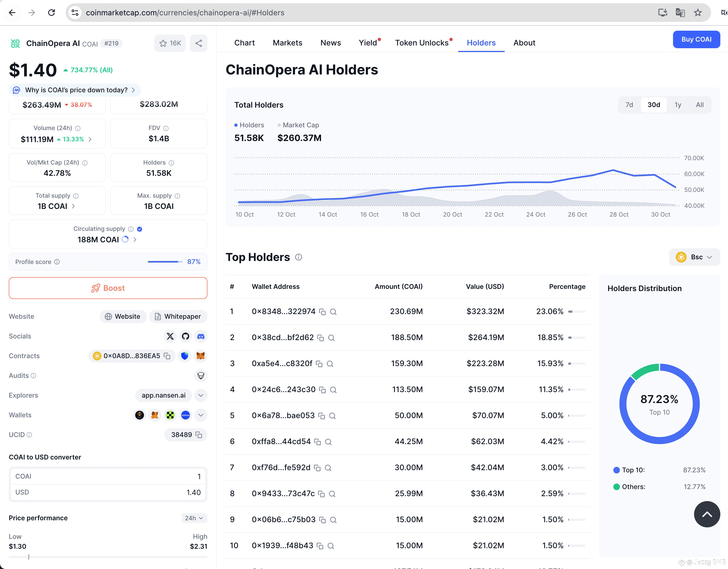Viewport: 728px width, 569px height.
Task: Copy wallet address 0x8348...322974
Action: pyautogui.click(x=322, y=312)
